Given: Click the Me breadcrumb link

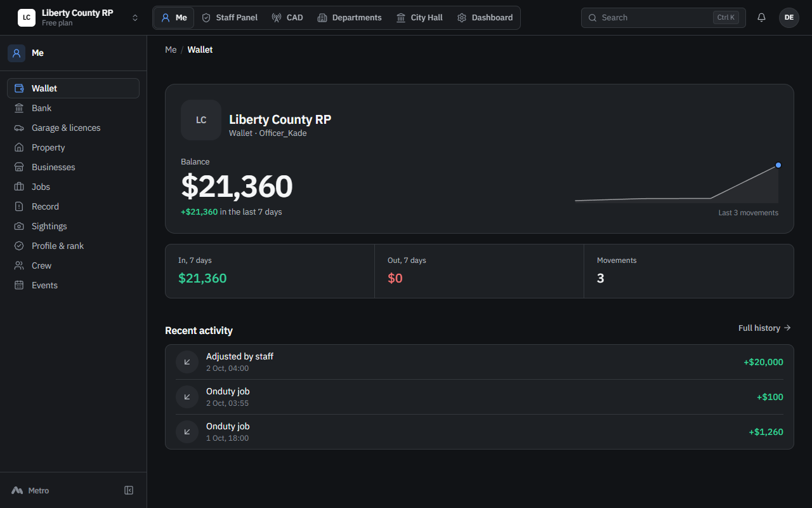Looking at the screenshot, I should [x=171, y=50].
